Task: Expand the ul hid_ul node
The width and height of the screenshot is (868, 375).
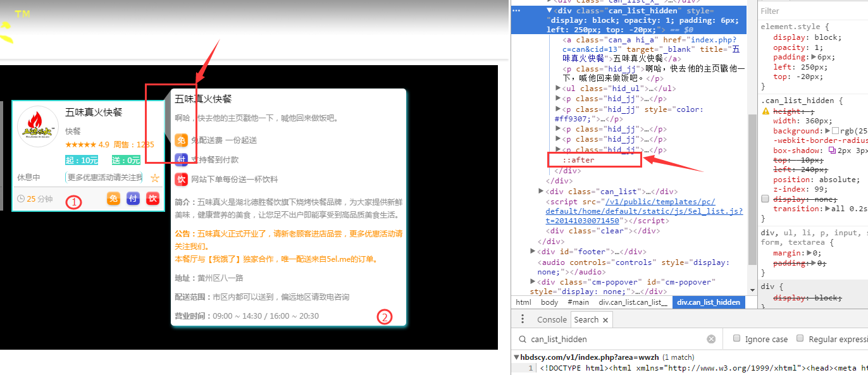Action: point(558,89)
